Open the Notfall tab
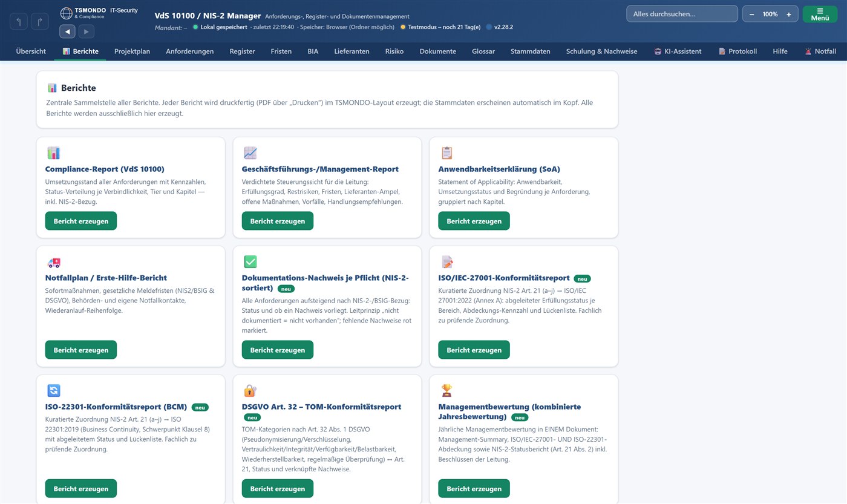The width and height of the screenshot is (847, 504). coord(820,51)
